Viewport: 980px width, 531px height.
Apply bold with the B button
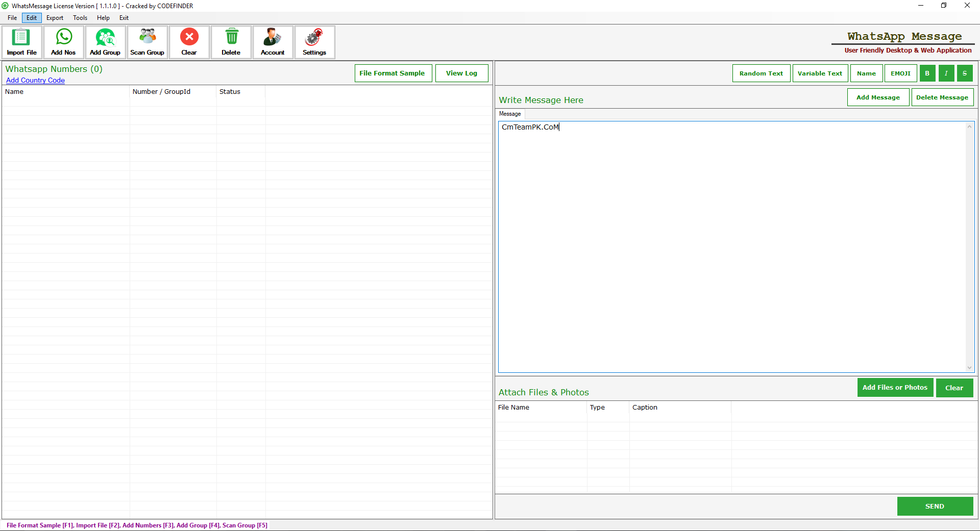pos(927,73)
